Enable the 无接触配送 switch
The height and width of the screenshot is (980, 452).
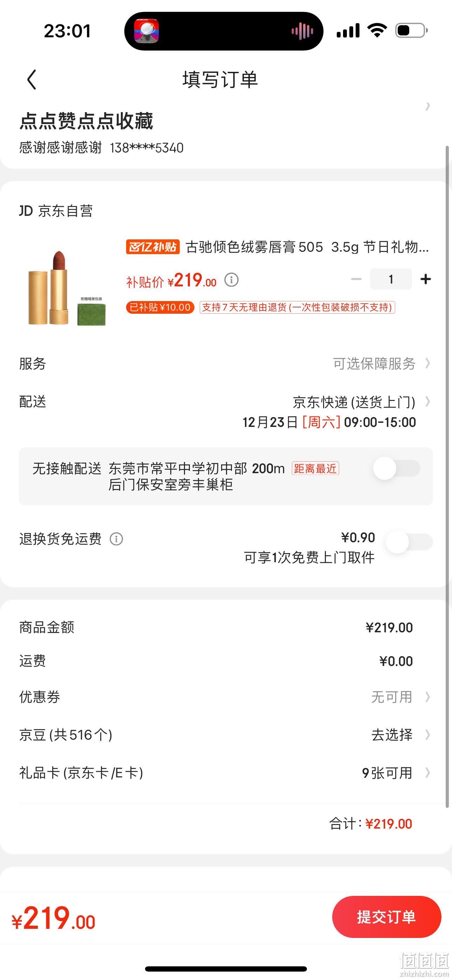coord(396,468)
